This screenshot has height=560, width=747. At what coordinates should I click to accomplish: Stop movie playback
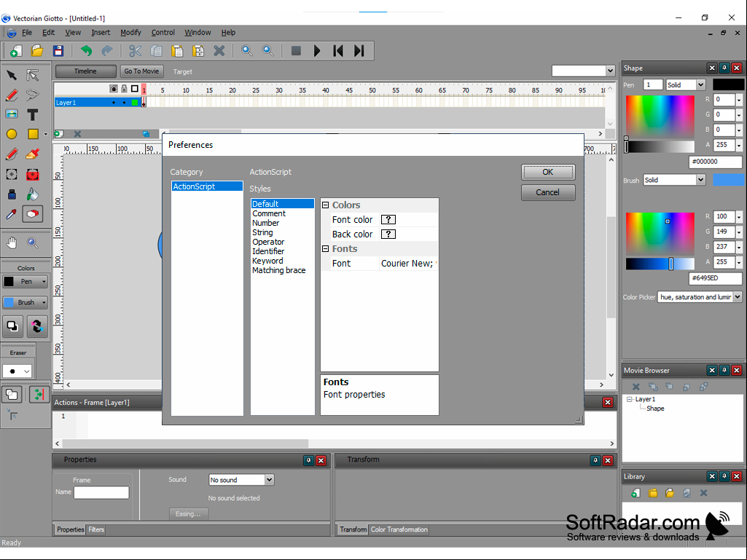(296, 50)
